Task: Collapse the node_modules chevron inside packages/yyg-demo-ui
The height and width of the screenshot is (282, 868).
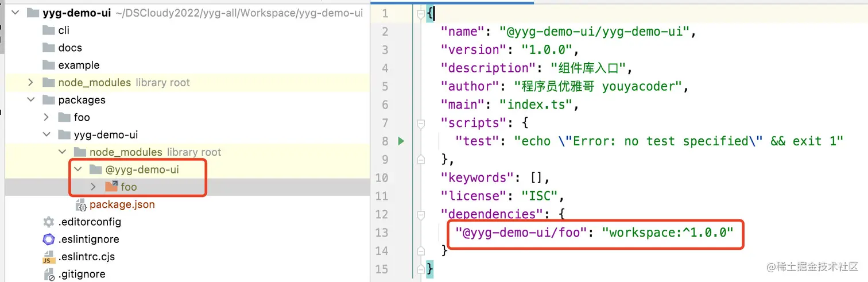Action: tap(62, 152)
